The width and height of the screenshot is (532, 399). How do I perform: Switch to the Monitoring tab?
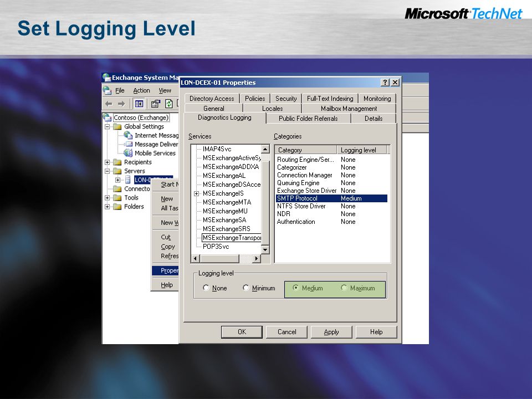[377, 99]
